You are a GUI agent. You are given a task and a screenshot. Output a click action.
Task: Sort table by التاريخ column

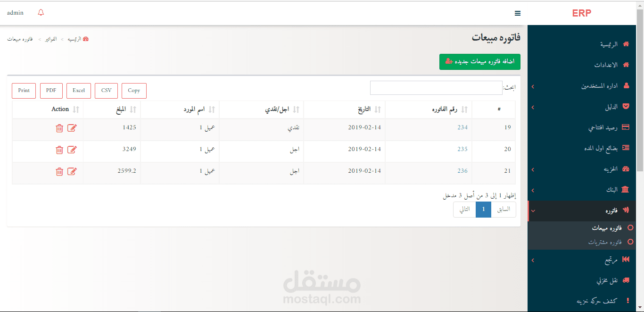pyautogui.click(x=345, y=110)
